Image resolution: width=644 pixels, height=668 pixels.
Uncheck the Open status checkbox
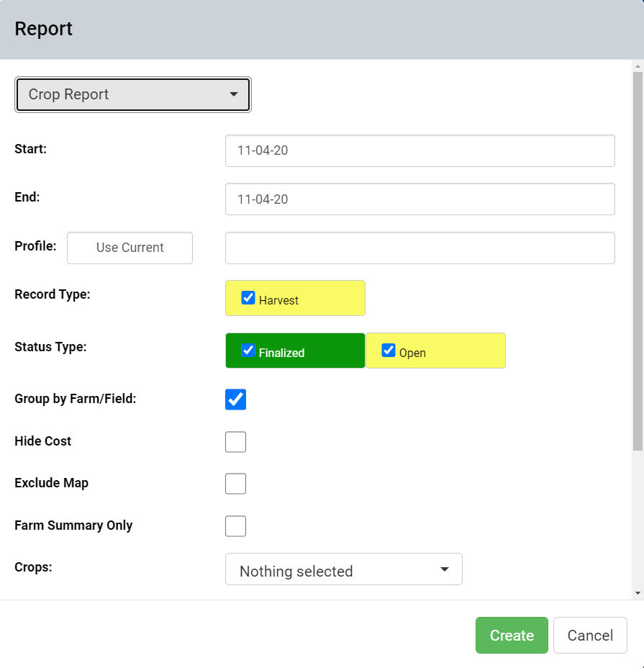pyautogui.click(x=389, y=350)
